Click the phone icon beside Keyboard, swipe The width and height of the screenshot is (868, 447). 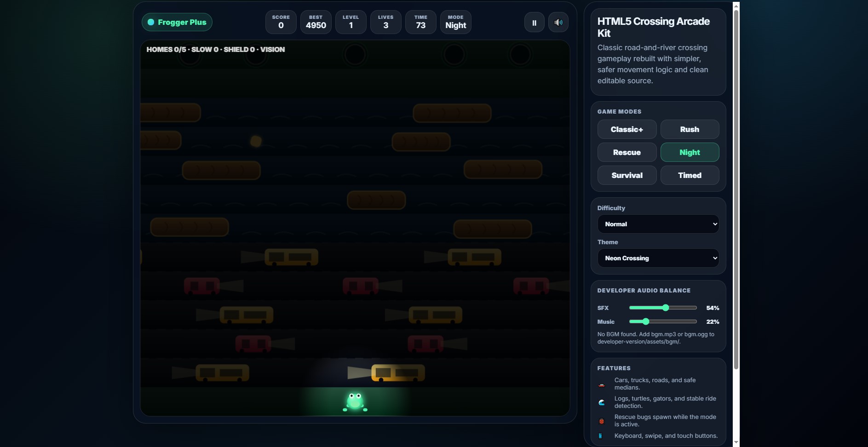coord(600,436)
